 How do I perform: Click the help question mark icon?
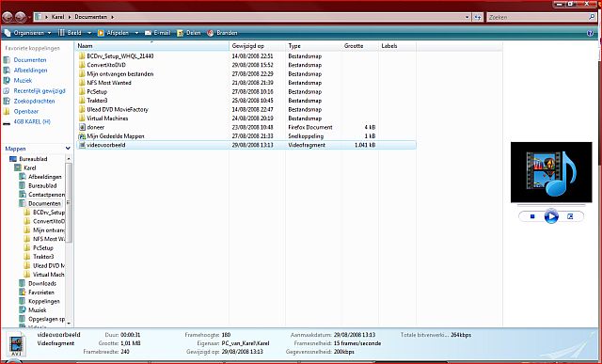click(591, 33)
